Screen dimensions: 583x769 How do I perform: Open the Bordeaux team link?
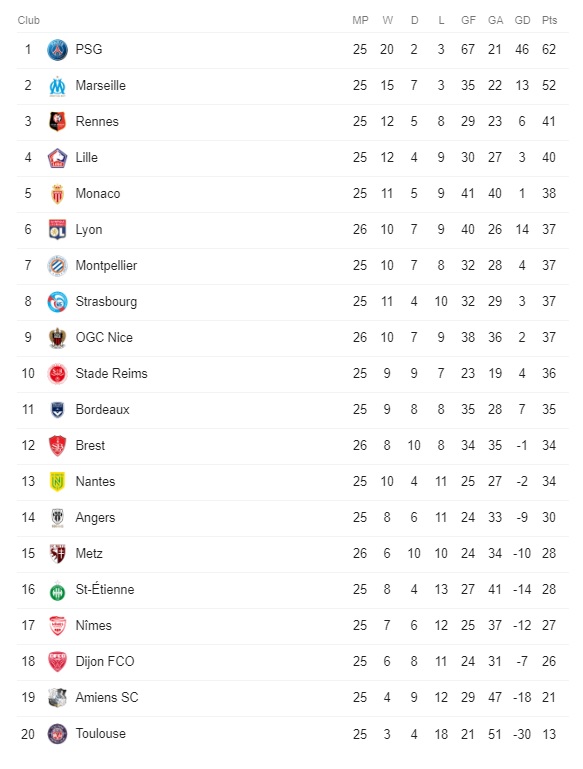point(102,410)
